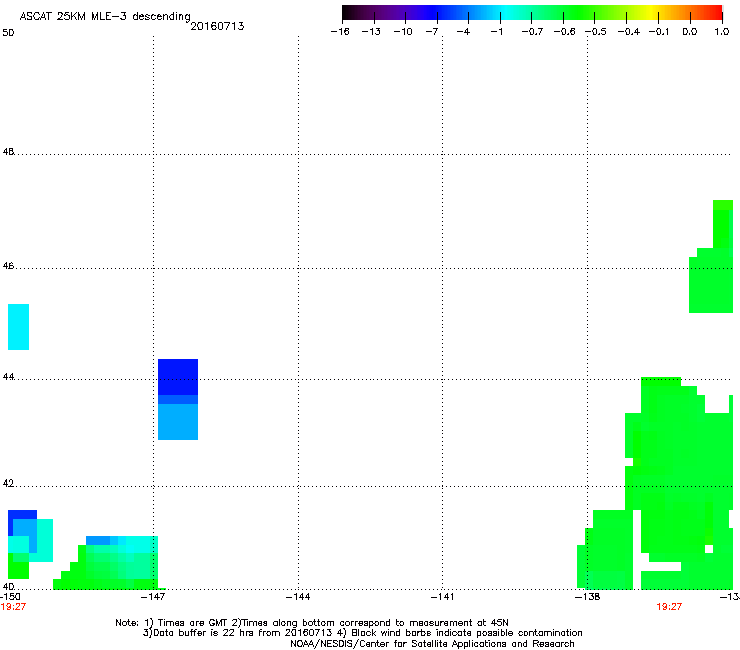Click the longitude label -147
This screenshot has height=650, width=740.
[x=153, y=597]
